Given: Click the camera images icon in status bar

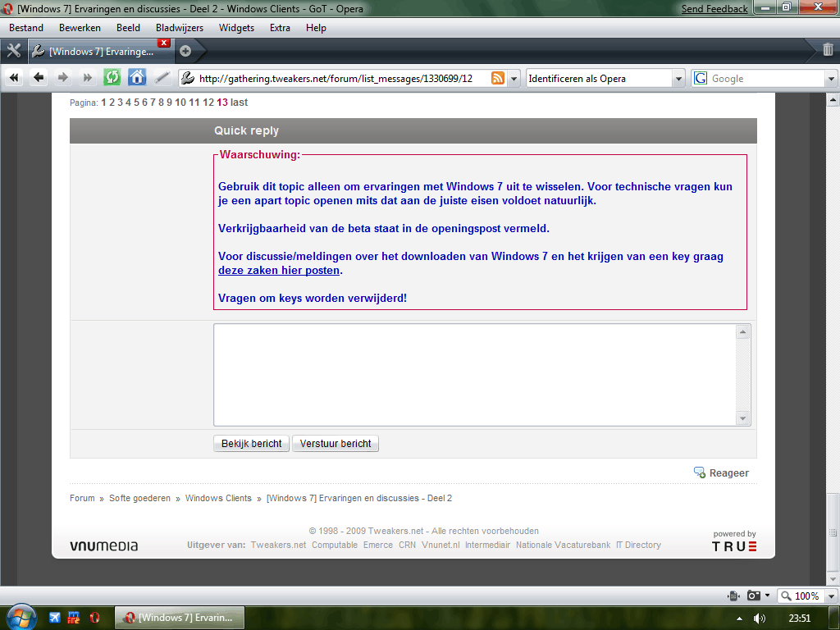Looking at the screenshot, I should 754,596.
